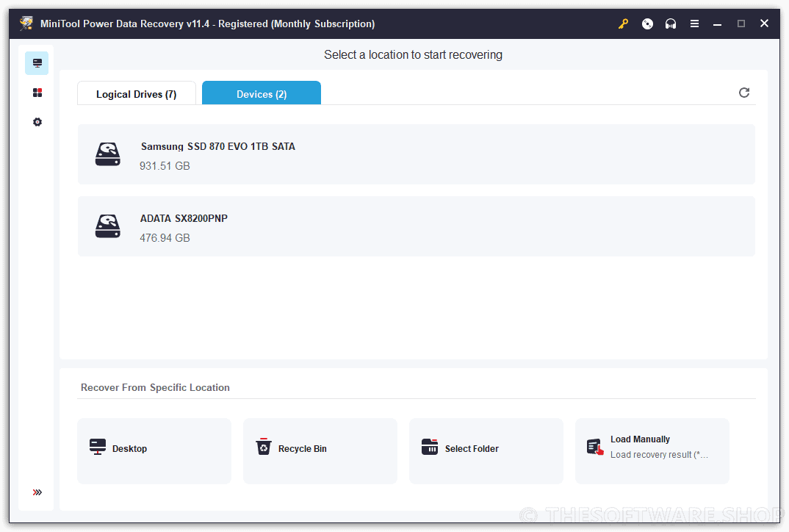Click the Select Folder icon

click(430, 447)
